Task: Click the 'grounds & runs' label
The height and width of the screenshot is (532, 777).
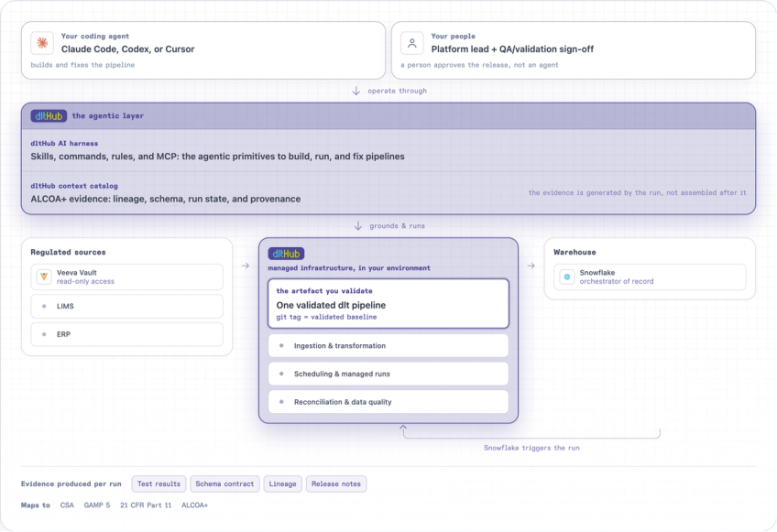Action: pyautogui.click(x=397, y=226)
